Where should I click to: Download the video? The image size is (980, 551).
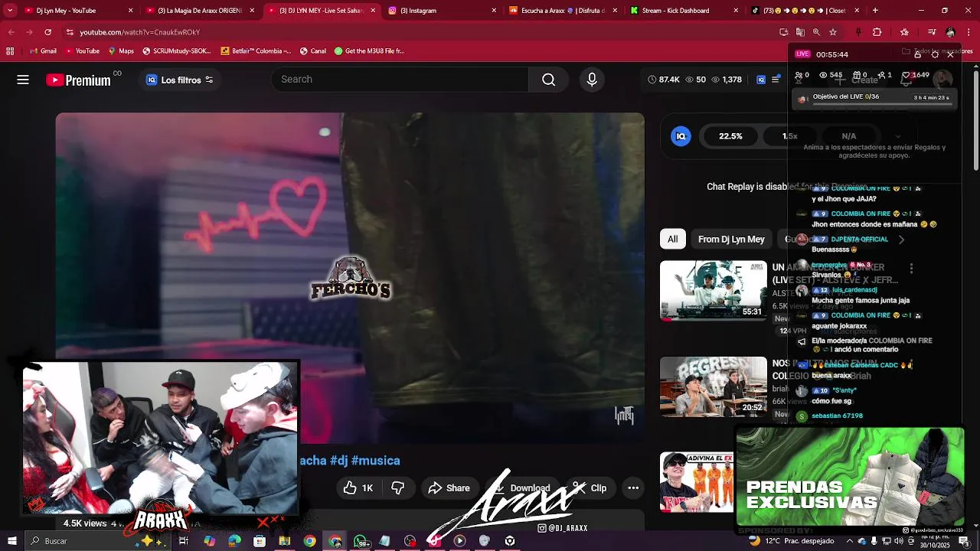pyautogui.click(x=521, y=488)
